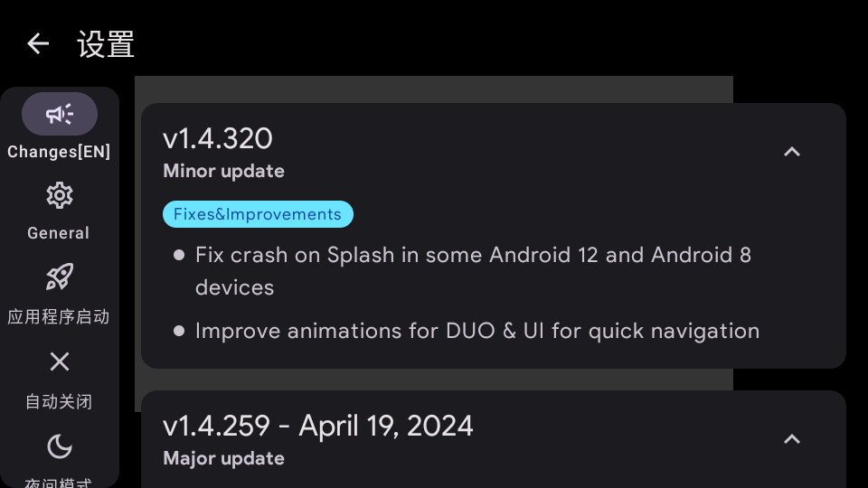Click the 设置 page title
The height and width of the screenshot is (488, 868).
click(x=106, y=44)
